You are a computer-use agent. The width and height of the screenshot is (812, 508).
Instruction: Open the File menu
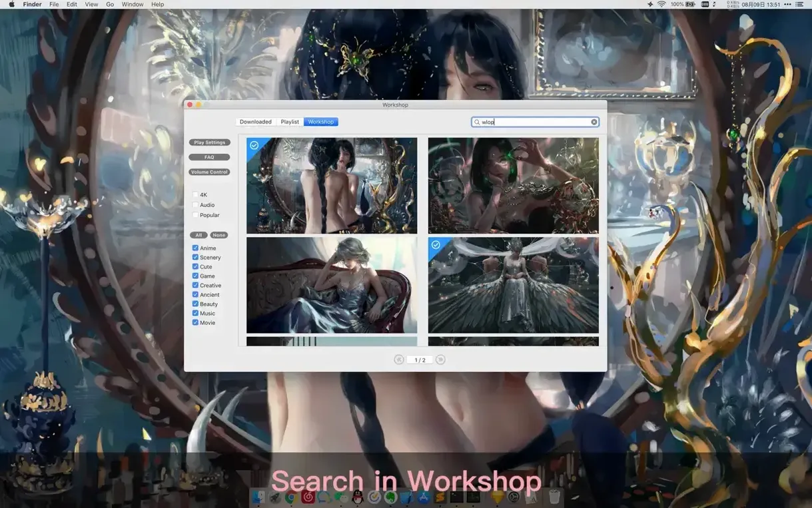(x=54, y=4)
